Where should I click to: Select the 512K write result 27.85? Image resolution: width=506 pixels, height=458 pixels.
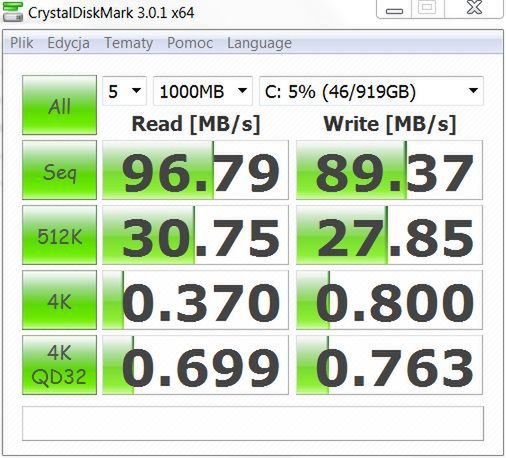pos(389,235)
